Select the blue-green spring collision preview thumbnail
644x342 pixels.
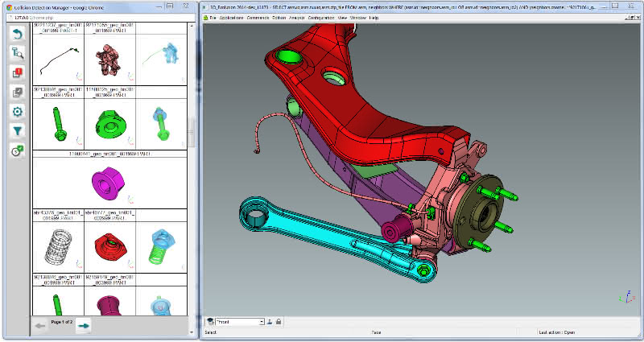(162, 247)
